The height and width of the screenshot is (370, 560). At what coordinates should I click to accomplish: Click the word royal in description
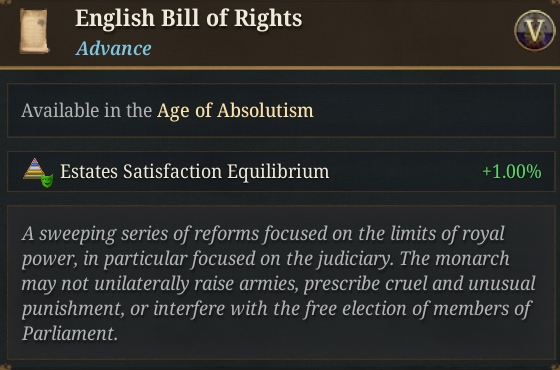[x=483, y=234]
